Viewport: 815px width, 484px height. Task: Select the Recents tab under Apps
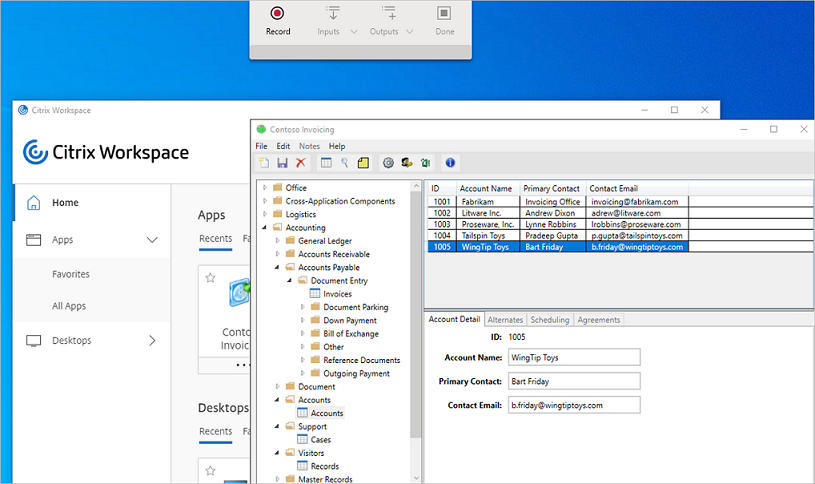[x=216, y=239]
